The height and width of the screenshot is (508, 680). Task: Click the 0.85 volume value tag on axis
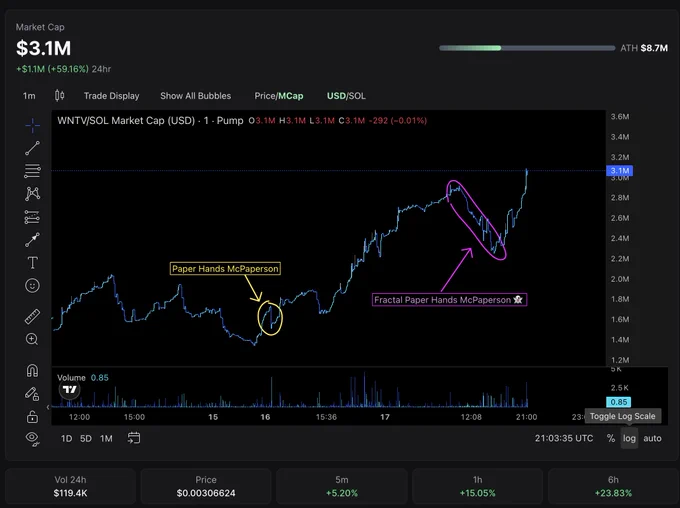tap(618, 402)
